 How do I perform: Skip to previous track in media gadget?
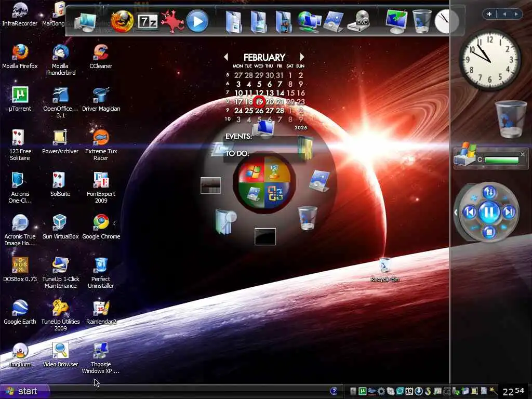point(470,212)
